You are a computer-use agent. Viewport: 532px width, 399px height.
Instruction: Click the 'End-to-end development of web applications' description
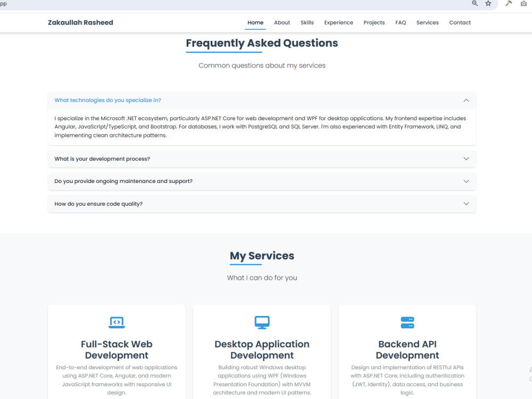pos(117,380)
